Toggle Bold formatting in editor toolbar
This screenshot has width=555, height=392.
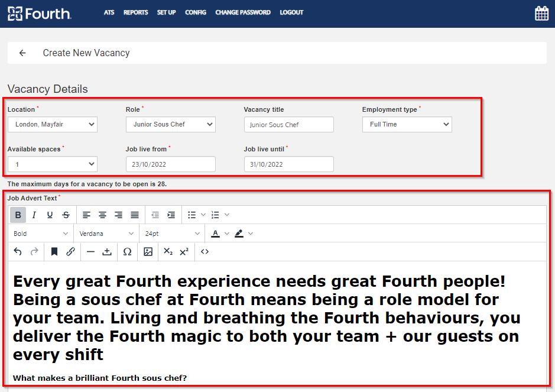pyautogui.click(x=18, y=215)
